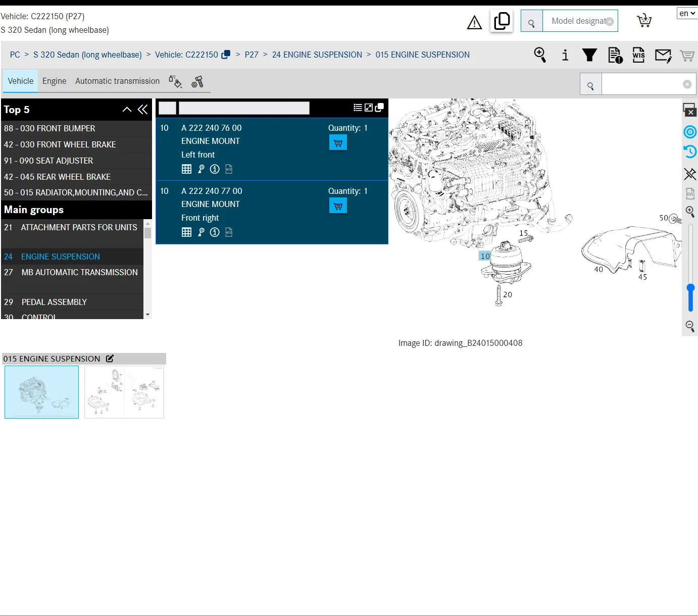Select 42 - 030 FRONT WHEEL BRAKE
The image size is (698, 616).
pos(77,144)
